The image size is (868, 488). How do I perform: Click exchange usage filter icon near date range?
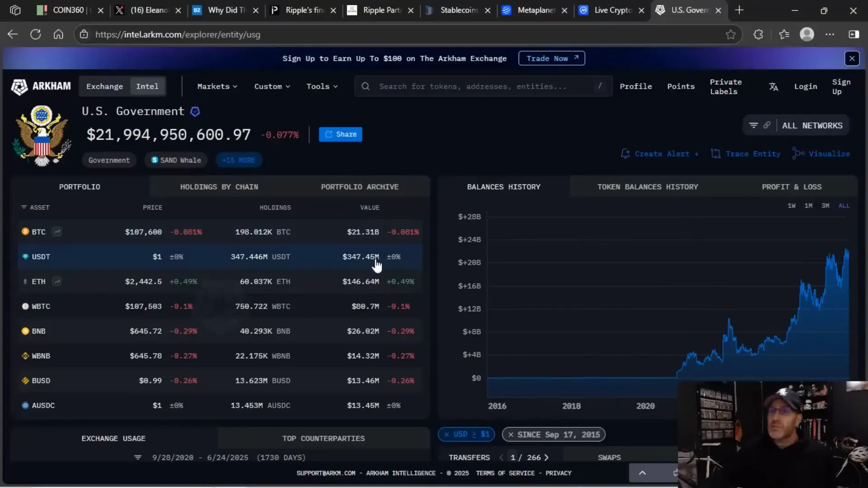pos(138,457)
